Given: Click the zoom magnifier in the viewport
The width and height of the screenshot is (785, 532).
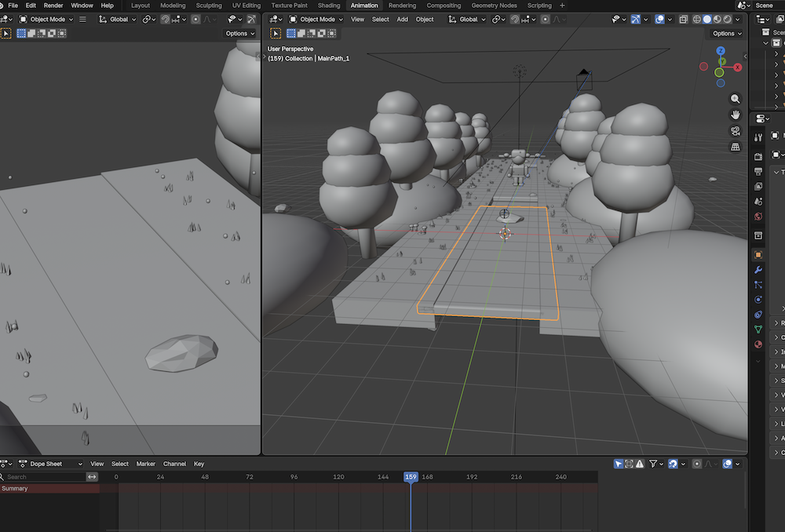Looking at the screenshot, I should click(735, 99).
